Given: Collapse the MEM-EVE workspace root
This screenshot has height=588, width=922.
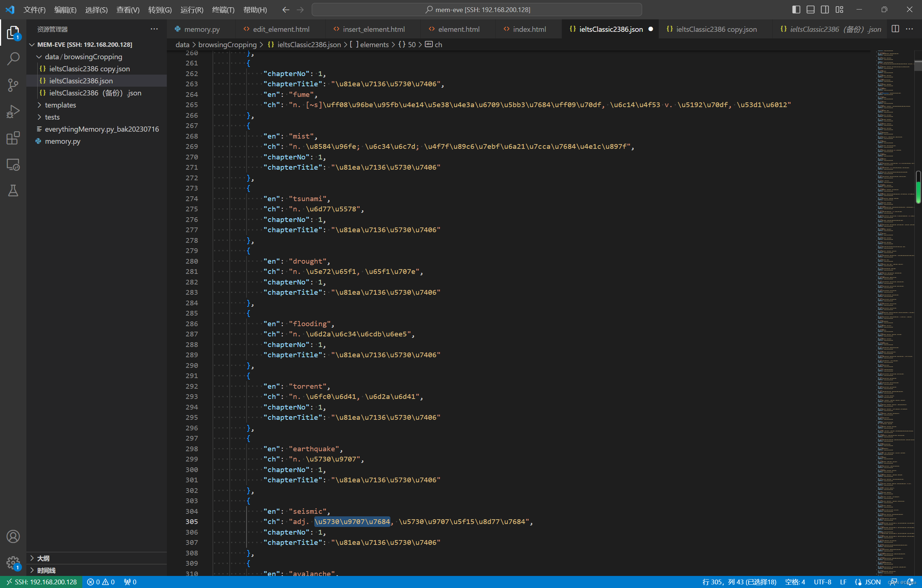Looking at the screenshot, I should click(x=97, y=45).
